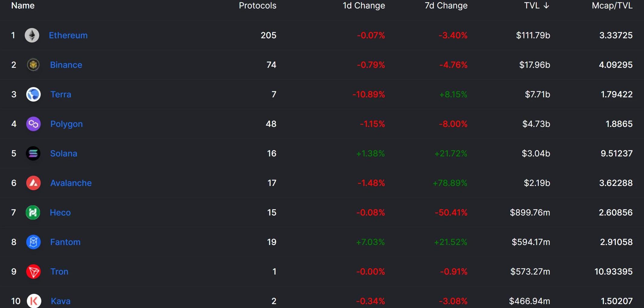Click the Tron chain logo icon

[x=33, y=272]
